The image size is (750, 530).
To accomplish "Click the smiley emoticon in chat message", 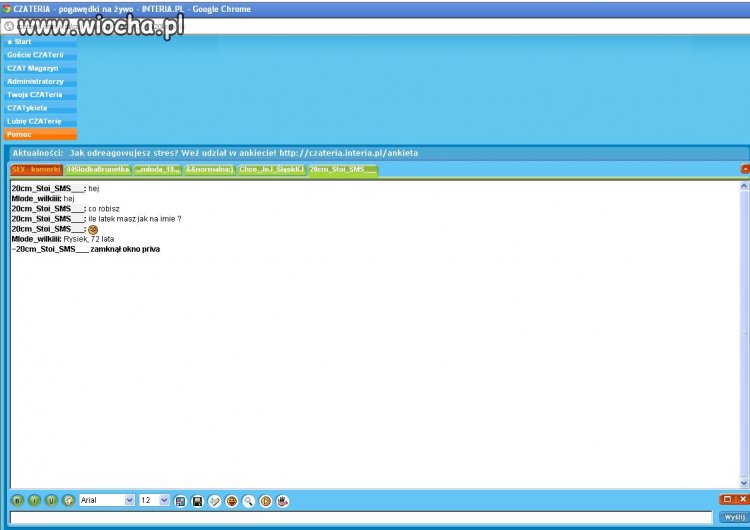I will click(93, 230).
